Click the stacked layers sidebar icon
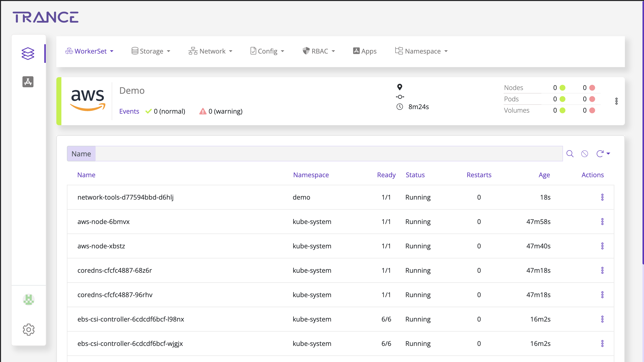 28,54
